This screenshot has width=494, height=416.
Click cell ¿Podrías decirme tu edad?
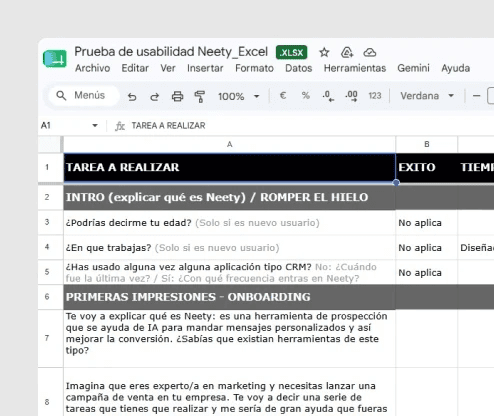tap(229, 222)
